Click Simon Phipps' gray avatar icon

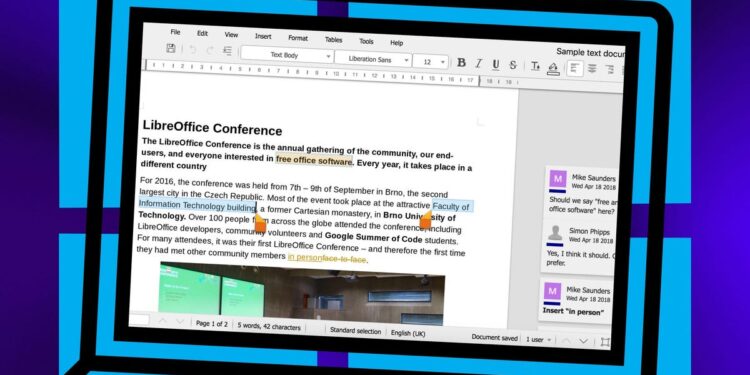point(555,232)
